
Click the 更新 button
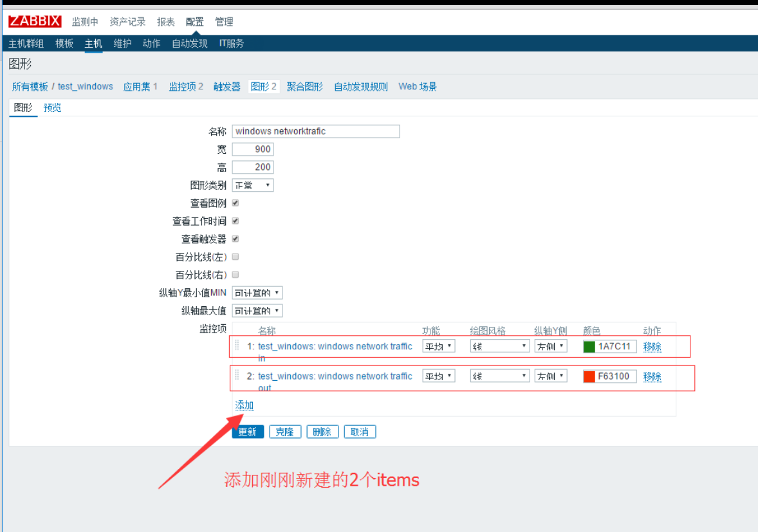coord(248,432)
